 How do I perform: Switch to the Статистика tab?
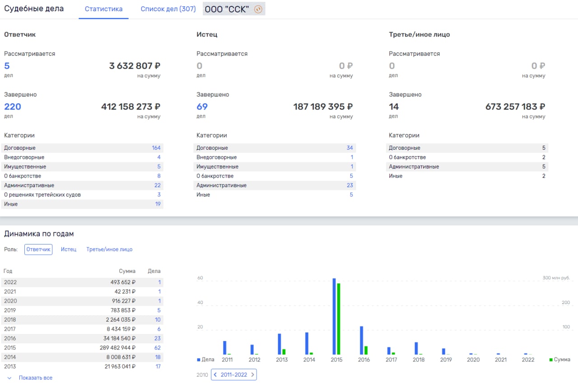103,9
